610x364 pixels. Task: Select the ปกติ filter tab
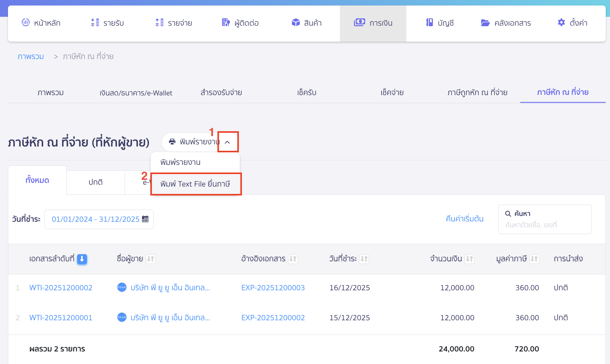coord(96,182)
